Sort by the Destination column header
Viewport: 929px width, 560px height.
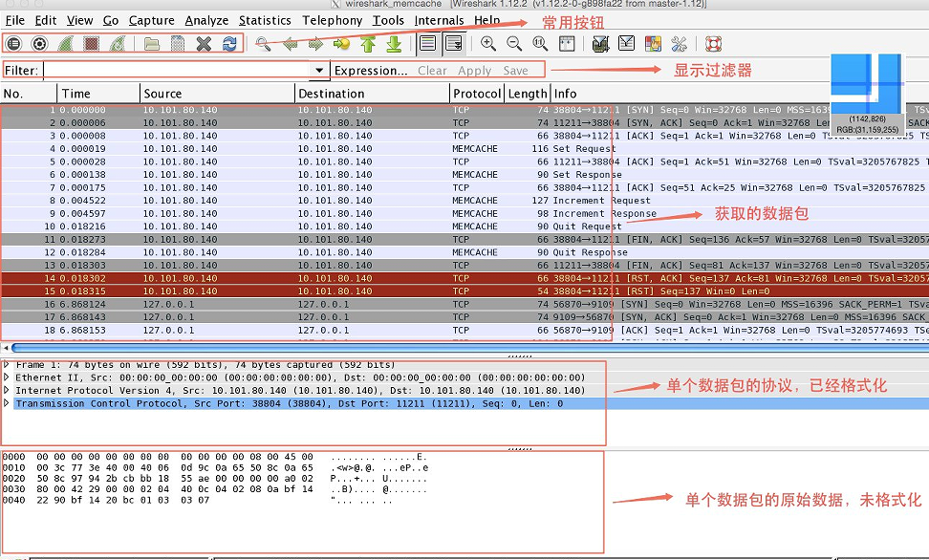click(372, 94)
